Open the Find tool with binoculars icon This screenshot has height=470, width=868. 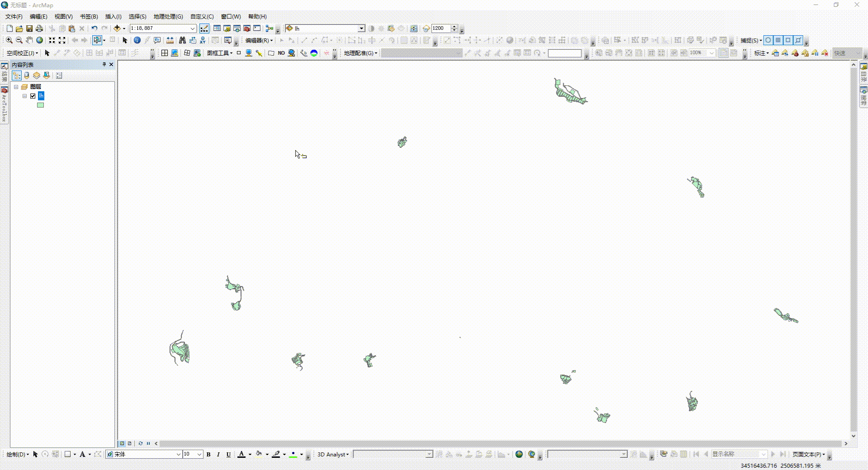point(182,40)
